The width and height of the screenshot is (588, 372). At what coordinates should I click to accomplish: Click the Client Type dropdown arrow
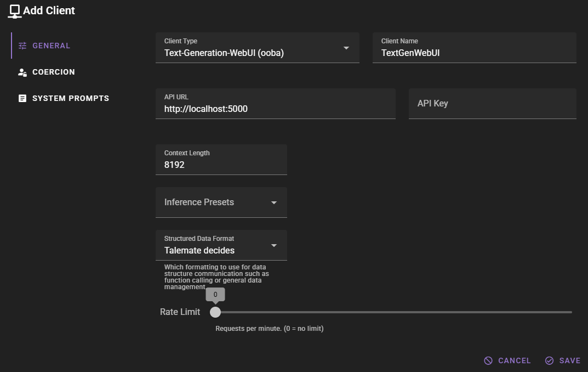coord(346,48)
